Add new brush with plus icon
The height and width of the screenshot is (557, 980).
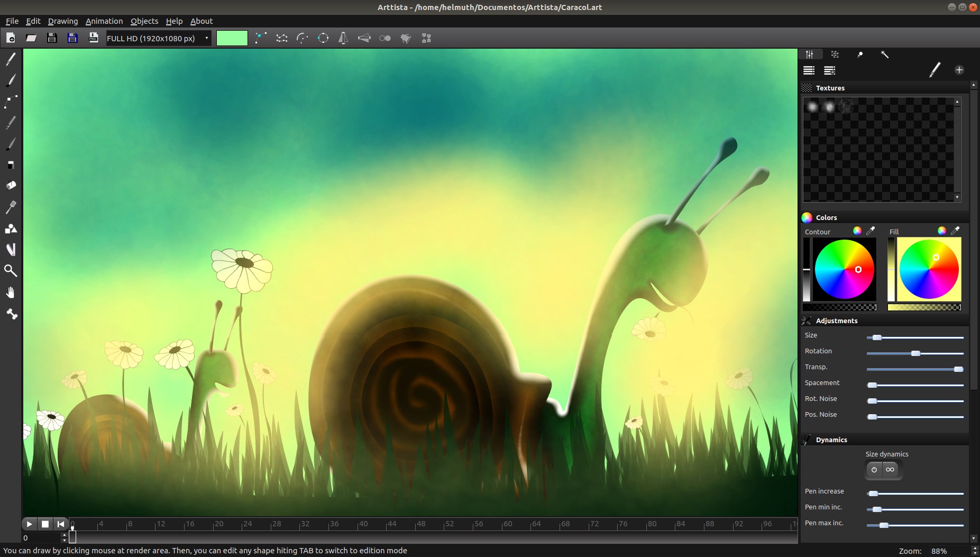[959, 70]
